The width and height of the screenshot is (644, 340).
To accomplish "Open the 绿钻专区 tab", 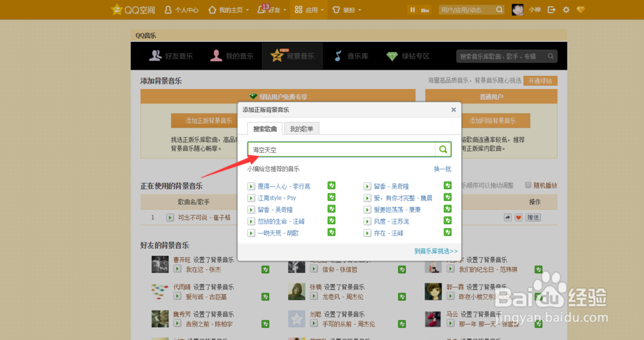I will pyautogui.click(x=408, y=56).
